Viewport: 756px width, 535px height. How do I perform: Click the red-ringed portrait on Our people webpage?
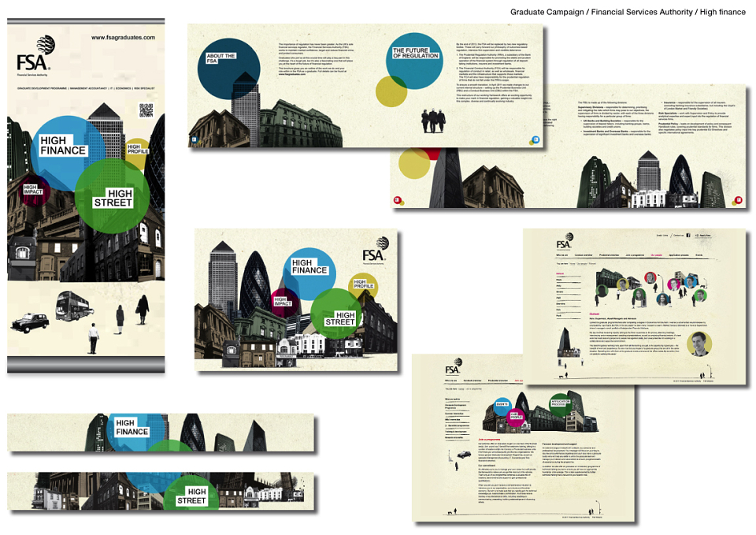pyautogui.click(x=650, y=278)
